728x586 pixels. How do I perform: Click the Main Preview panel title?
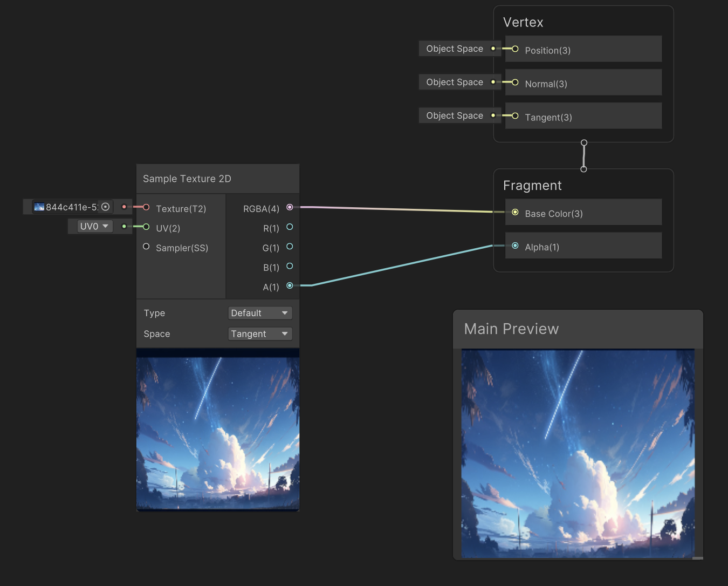point(511,329)
